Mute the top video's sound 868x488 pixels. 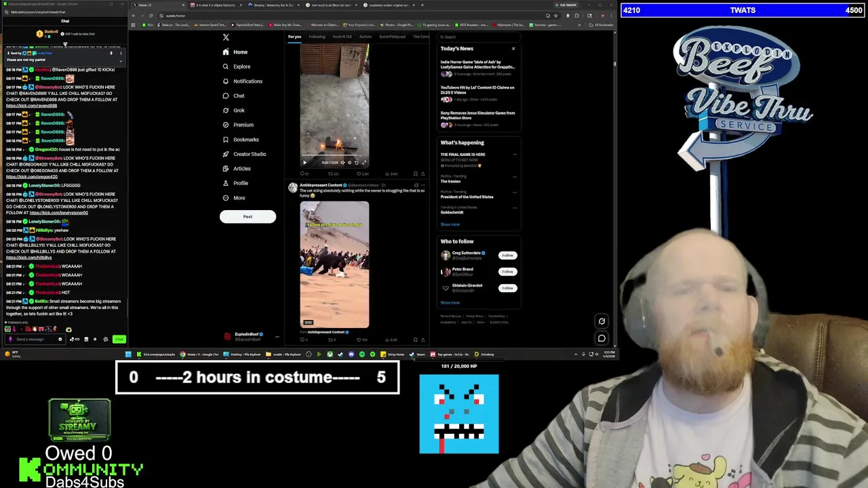click(342, 163)
